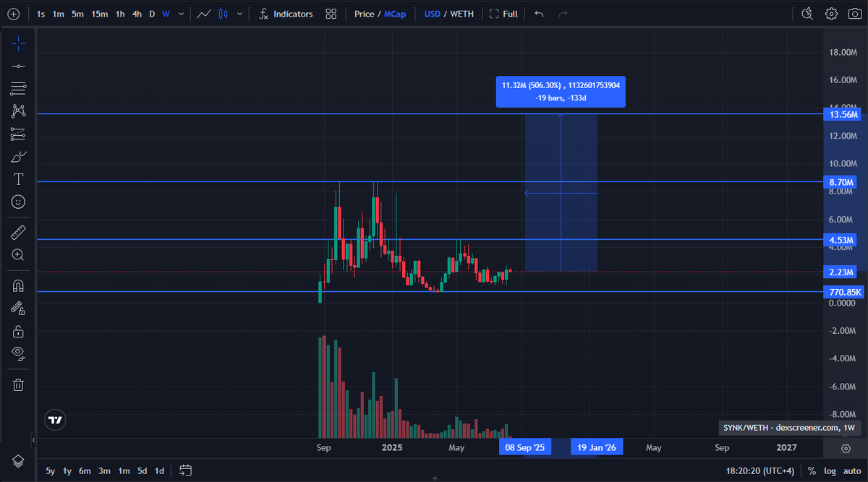Lock all drawings on the chart
868x482 pixels.
[x=18, y=331]
